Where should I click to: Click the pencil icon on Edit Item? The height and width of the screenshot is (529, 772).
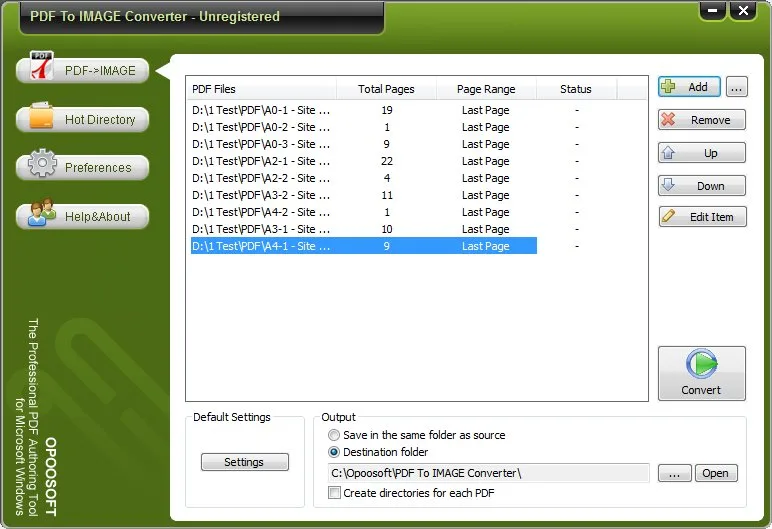[x=669, y=216]
